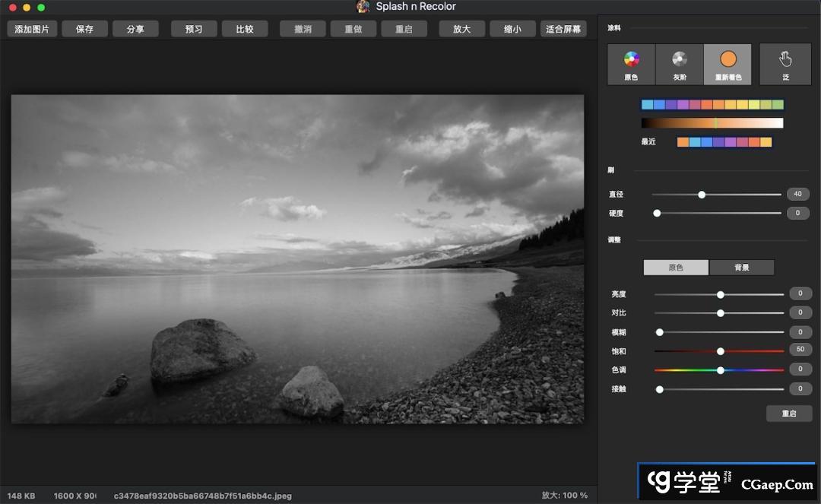Image resolution: width=821 pixels, height=504 pixels.
Task: Open the 分享 share option
Action: [x=135, y=29]
